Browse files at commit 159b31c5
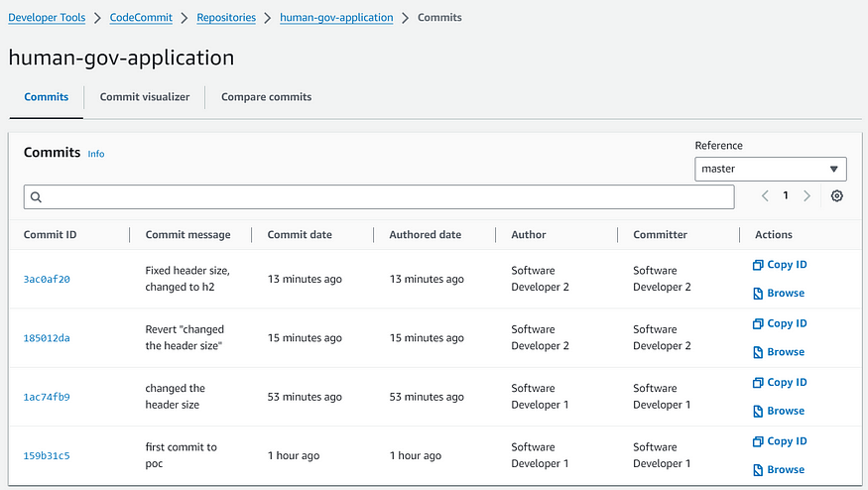Image resolution: width=868 pixels, height=490 pixels. click(779, 469)
